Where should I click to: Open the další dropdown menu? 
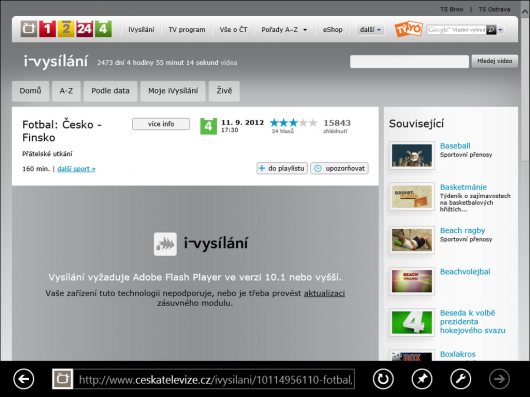370,30
